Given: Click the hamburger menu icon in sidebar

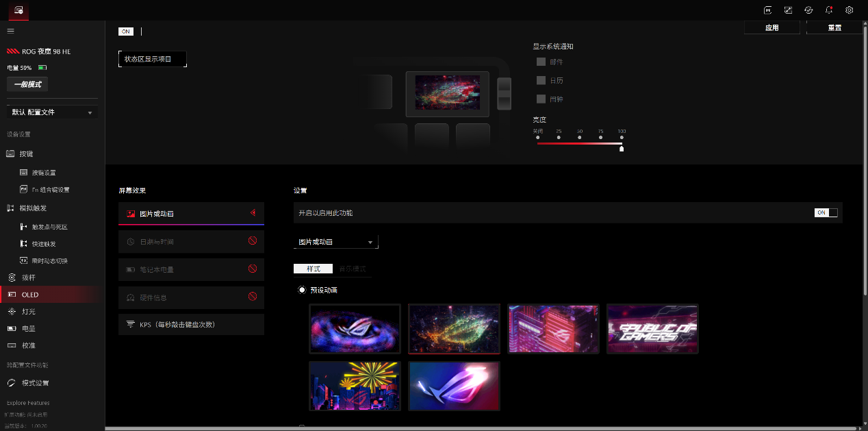Looking at the screenshot, I should click(10, 31).
